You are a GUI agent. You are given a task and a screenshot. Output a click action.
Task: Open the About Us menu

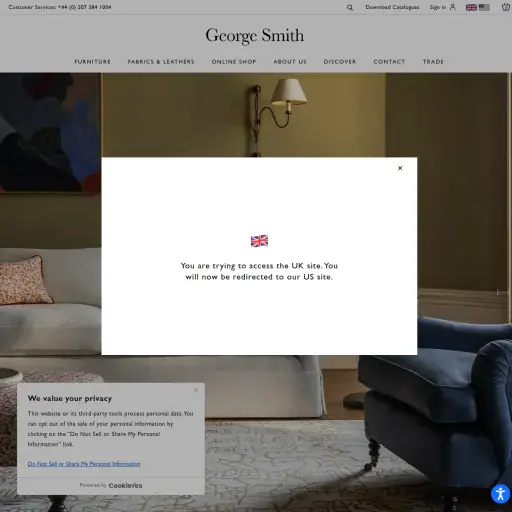pos(290,62)
